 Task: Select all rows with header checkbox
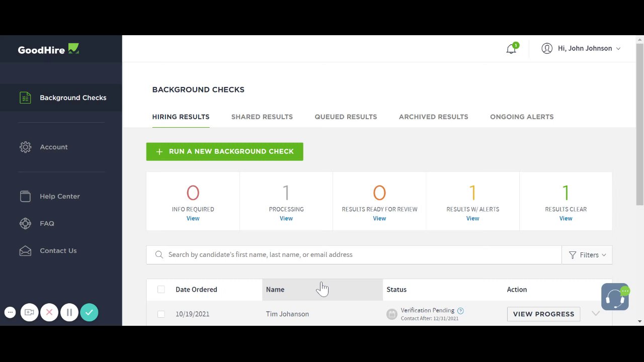tap(161, 289)
